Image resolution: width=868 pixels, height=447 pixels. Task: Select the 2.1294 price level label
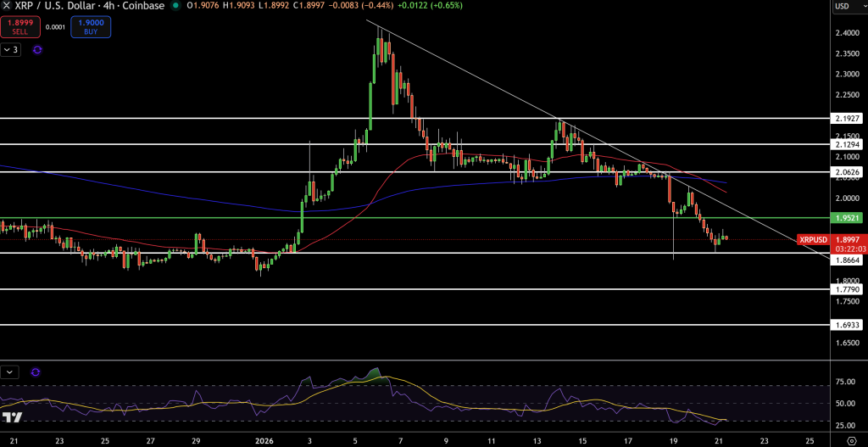pos(847,144)
